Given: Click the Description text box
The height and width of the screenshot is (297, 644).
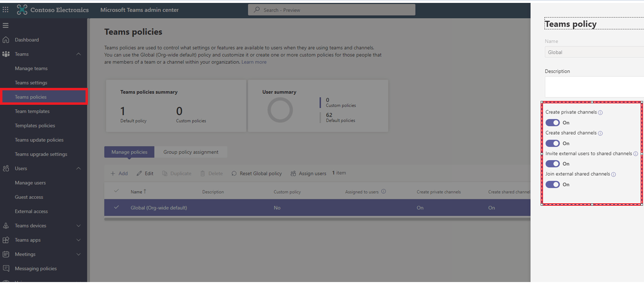Looking at the screenshot, I should (x=594, y=87).
